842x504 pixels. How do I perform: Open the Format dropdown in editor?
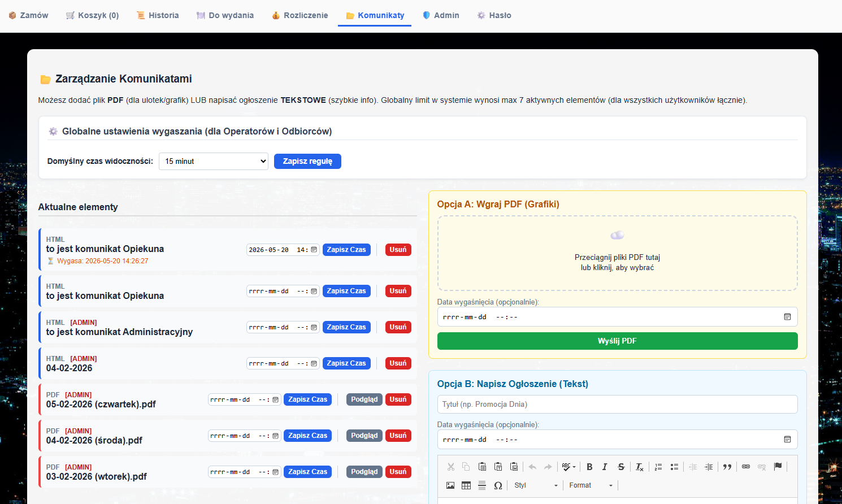591,485
